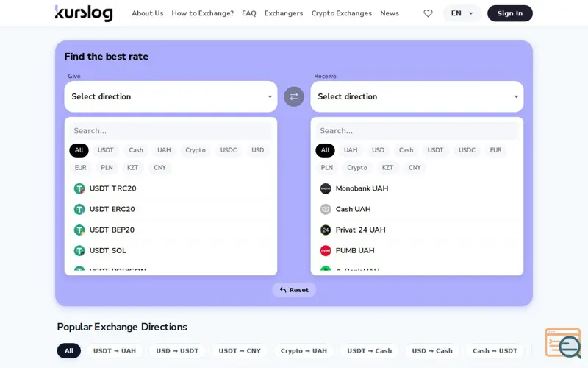Select USDT → UAH popular direction
Screen dimensions: 588x368
coord(115,351)
